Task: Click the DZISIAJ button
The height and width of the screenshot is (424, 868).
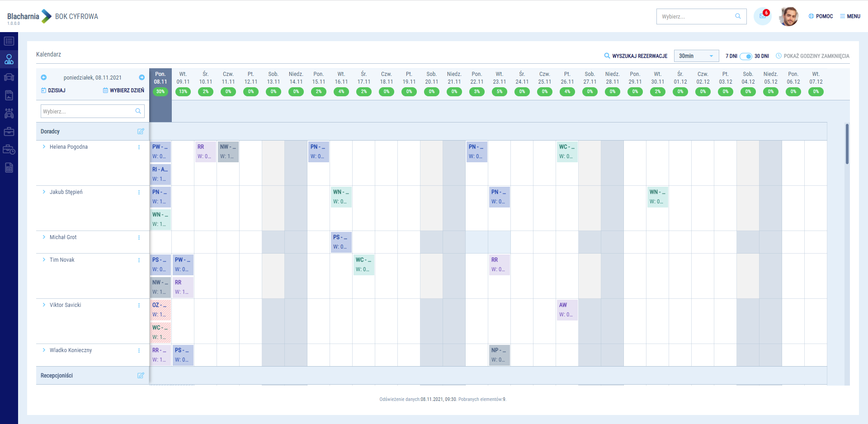Action: click(53, 90)
